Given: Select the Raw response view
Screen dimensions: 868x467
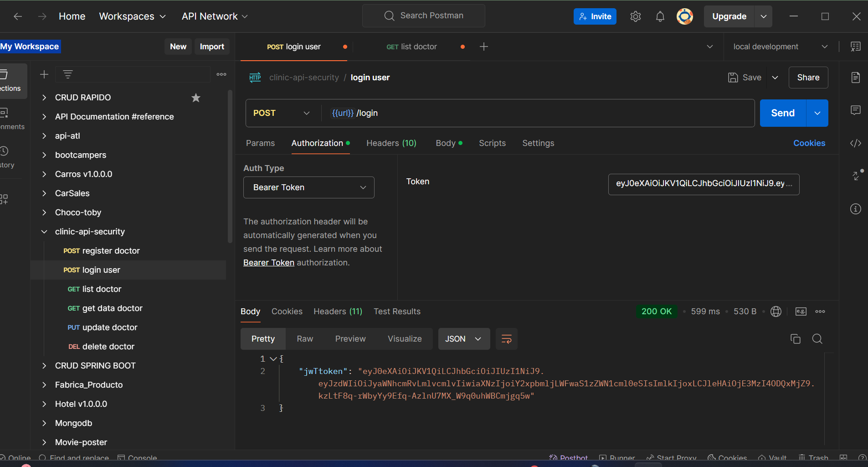Looking at the screenshot, I should (x=305, y=339).
